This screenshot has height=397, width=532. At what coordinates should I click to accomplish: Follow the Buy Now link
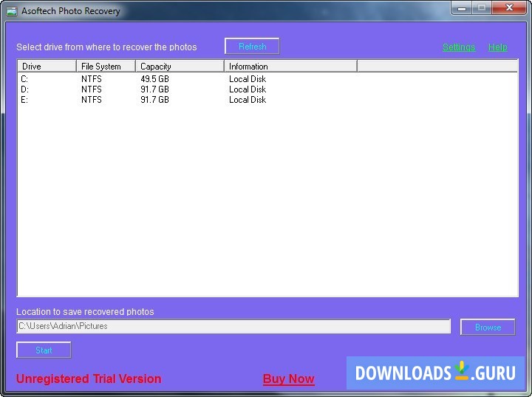(289, 379)
